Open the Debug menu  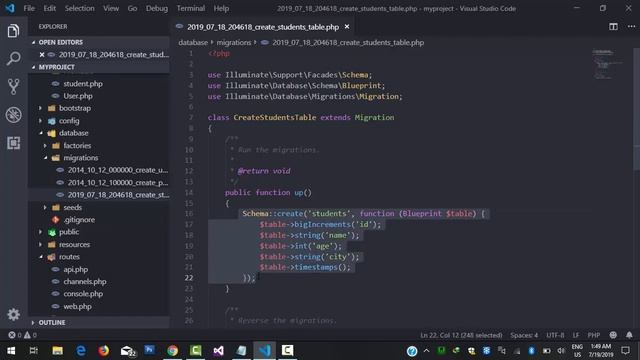157,8
